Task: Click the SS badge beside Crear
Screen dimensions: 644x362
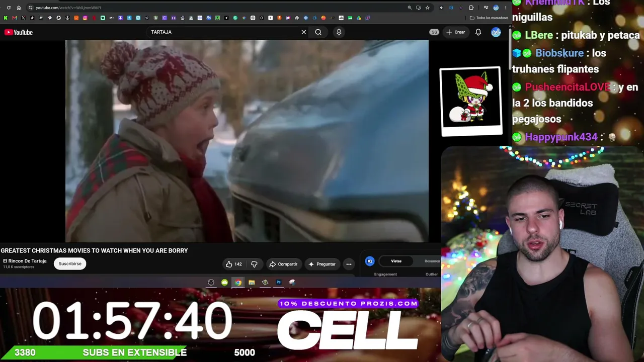Action: point(434,32)
